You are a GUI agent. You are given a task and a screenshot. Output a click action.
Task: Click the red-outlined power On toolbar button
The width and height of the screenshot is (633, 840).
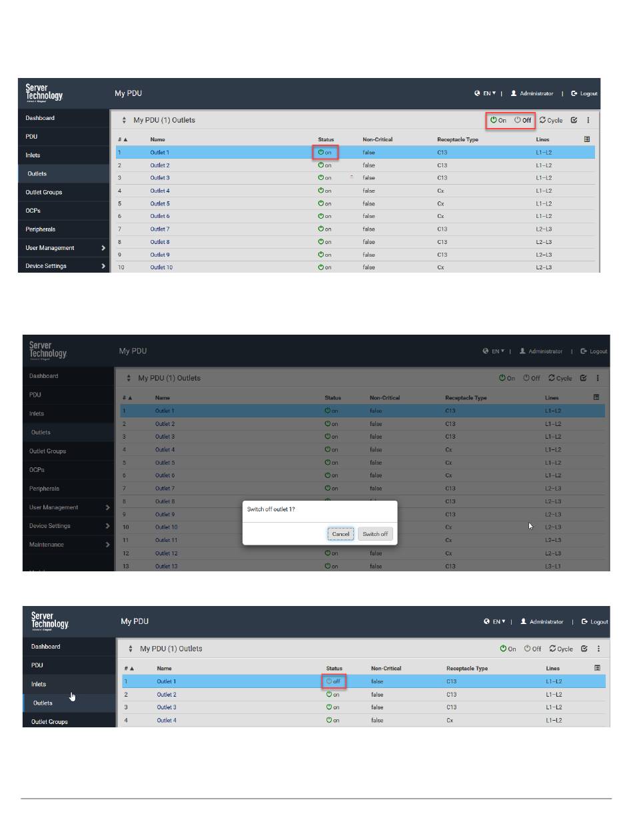pyautogui.click(x=498, y=121)
